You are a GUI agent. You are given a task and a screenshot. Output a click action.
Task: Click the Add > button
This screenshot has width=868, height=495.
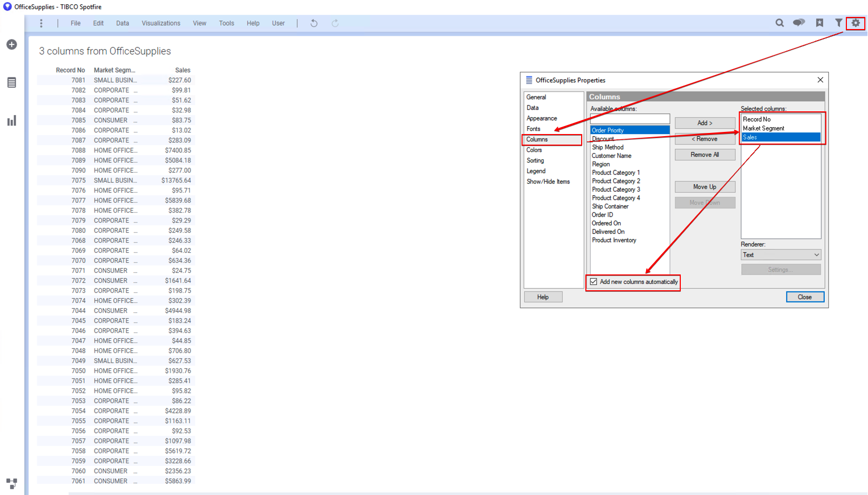click(x=705, y=123)
